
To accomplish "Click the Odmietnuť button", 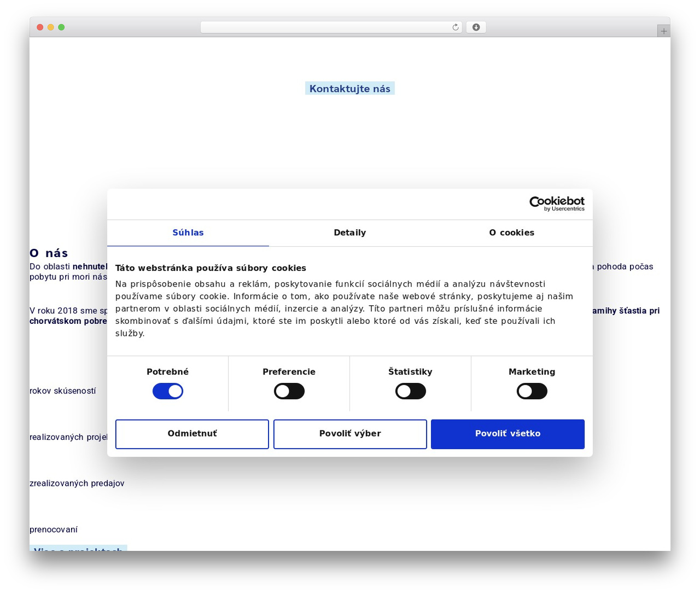I will pyautogui.click(x=192, y=434).
